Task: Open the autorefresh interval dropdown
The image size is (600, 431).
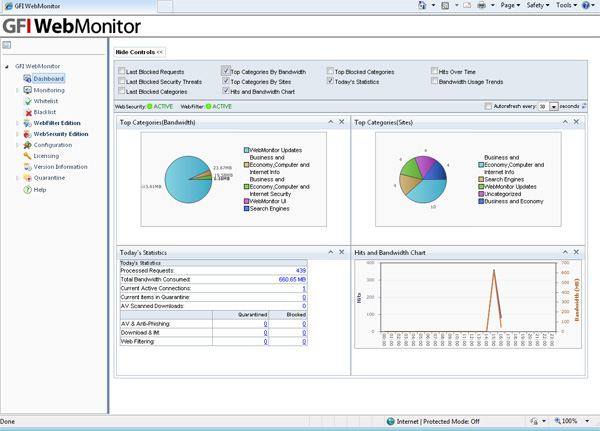Action: [x=554, y=106]
